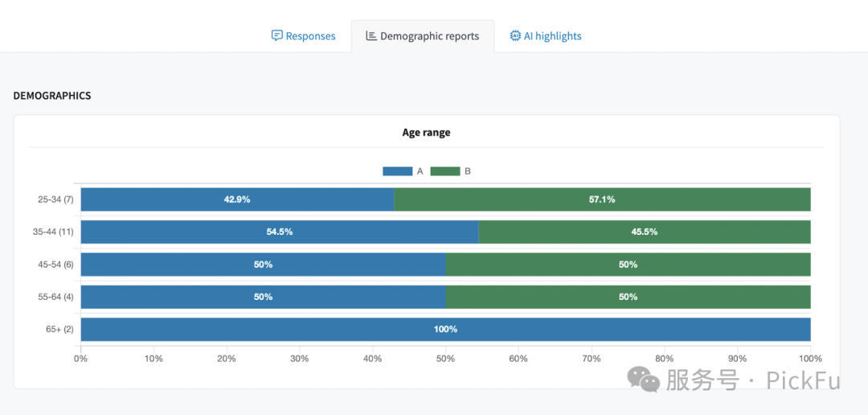Click the 100% bar for 65+
Viewport: 868px width, 415px height.
tap(445, 329)
